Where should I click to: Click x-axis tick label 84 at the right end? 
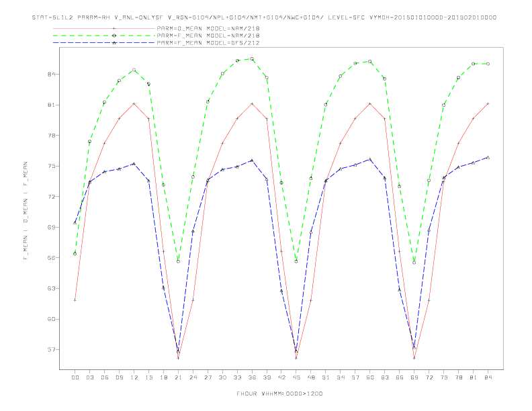488,377
